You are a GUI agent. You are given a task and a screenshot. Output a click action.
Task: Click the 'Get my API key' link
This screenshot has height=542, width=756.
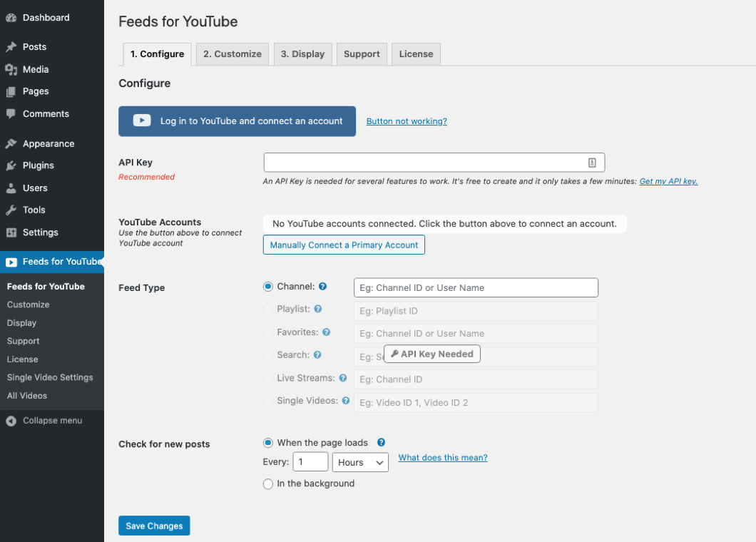(668, 182)
